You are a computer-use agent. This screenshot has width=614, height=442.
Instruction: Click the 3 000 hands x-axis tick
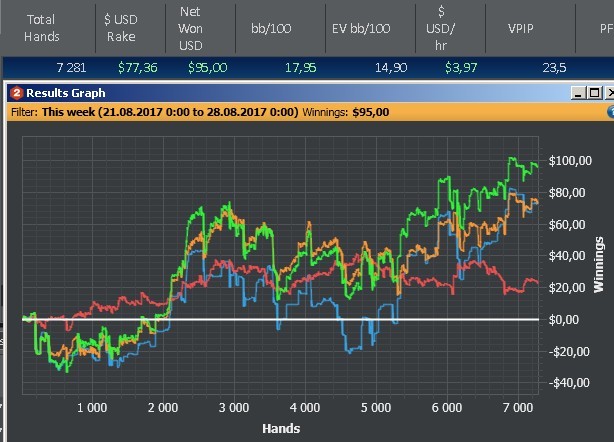(234, 408)
